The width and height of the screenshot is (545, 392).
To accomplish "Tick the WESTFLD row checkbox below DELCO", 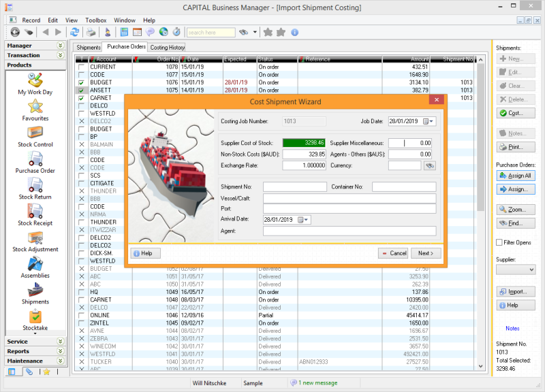I will click(81, 113).
